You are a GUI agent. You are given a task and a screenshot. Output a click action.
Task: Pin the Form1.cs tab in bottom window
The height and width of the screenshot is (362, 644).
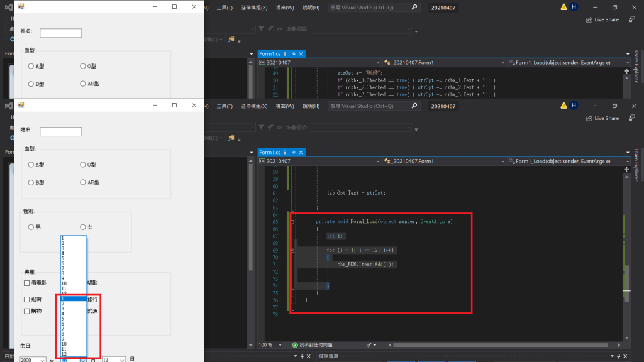pyautogui.click(x=293, y=152)
